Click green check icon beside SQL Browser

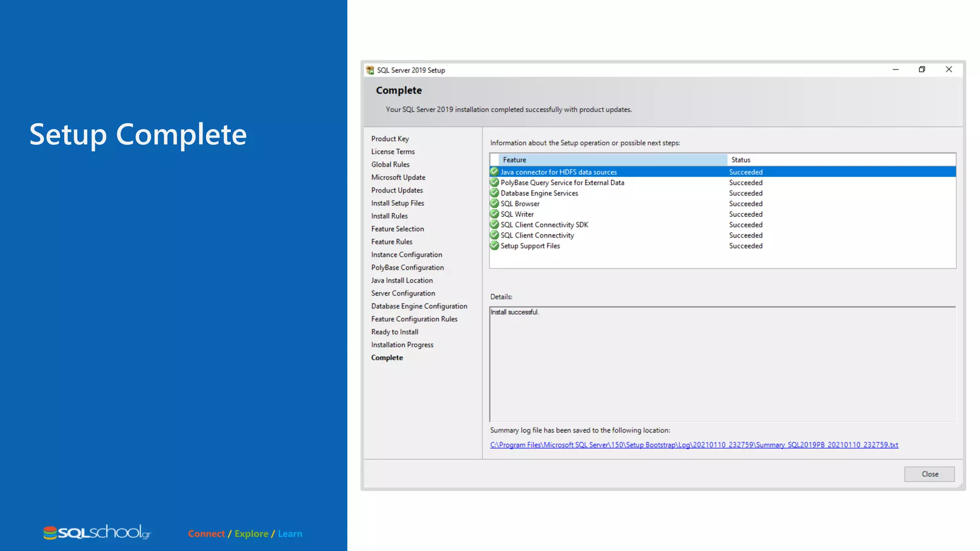click(x=494, y=203)
